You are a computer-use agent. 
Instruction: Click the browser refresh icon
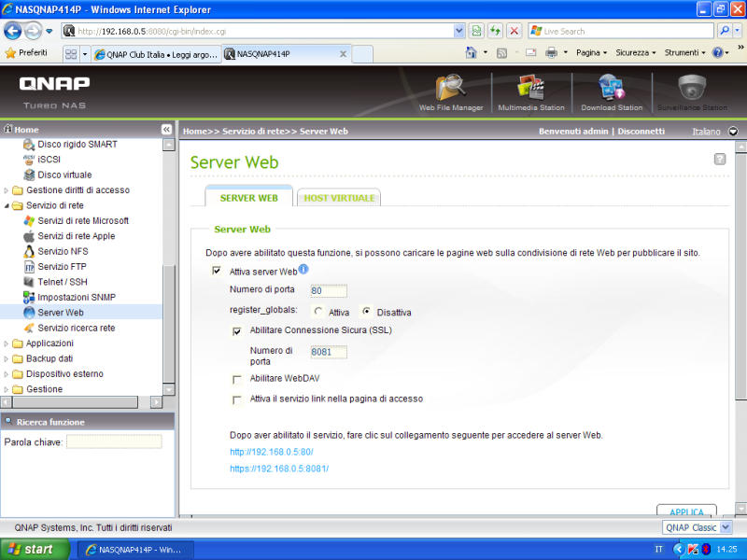[495, 31]
